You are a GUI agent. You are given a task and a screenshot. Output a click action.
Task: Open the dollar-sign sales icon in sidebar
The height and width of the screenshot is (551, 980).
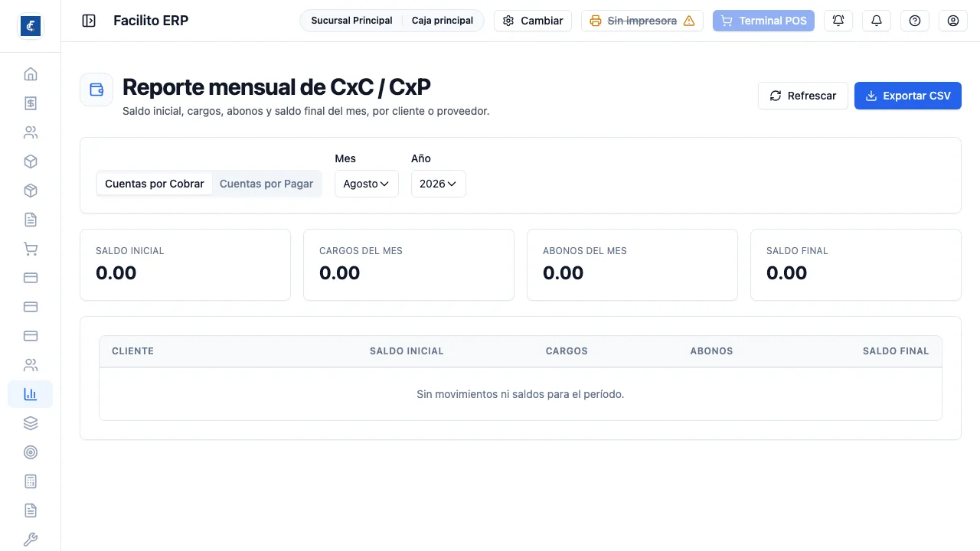tap(31, 103)
